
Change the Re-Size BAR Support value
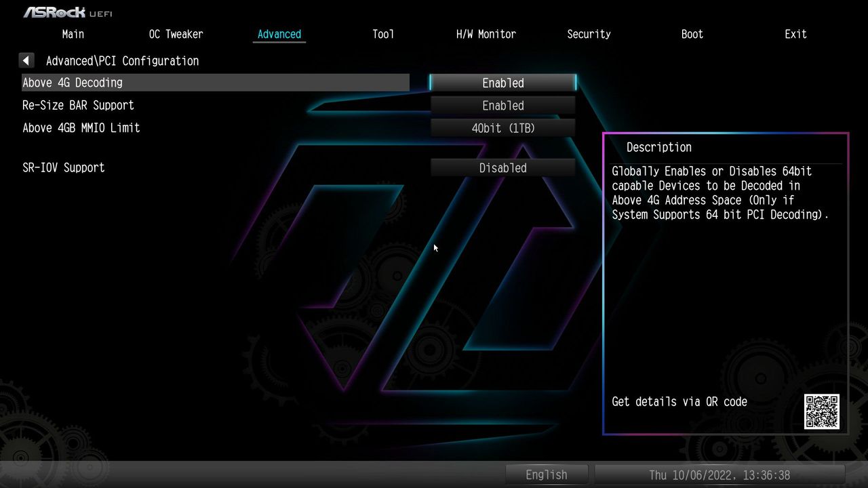pyautogui.click(x=503, y=106)
